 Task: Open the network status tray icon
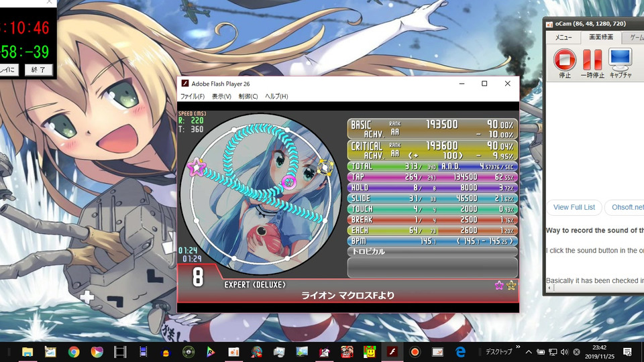553,352
